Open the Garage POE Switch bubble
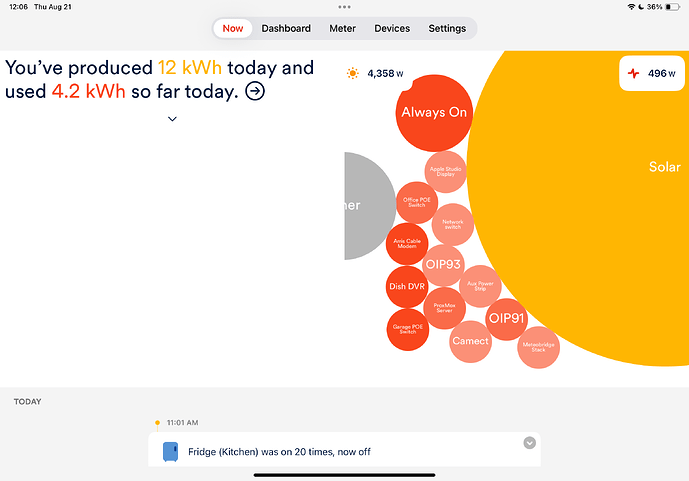Image resolution: width=689 pixels, height=481 pixels. click(407, 329)
